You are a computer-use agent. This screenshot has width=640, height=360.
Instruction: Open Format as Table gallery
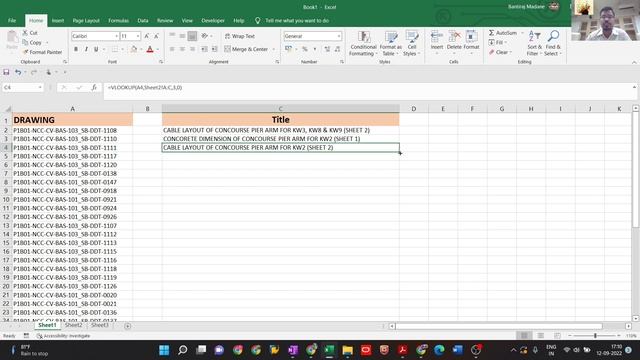390,43
